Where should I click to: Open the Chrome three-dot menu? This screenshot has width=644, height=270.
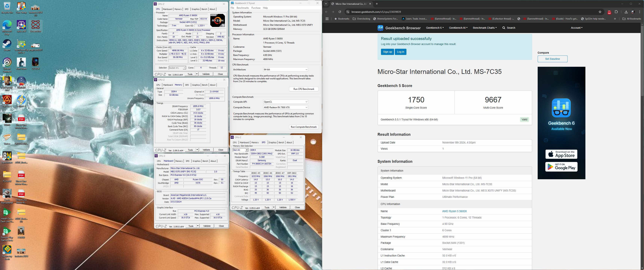click(640, 12)
